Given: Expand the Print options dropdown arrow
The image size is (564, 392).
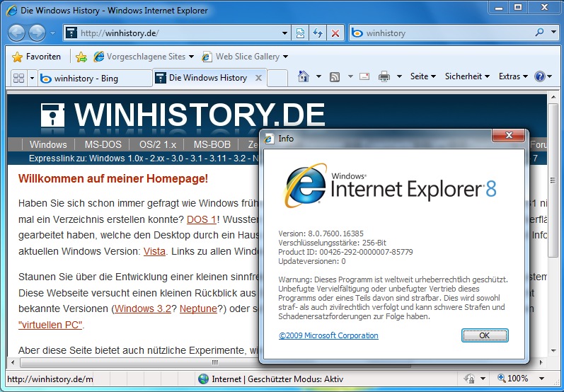Looking at the screenshot, I should 399,76.
